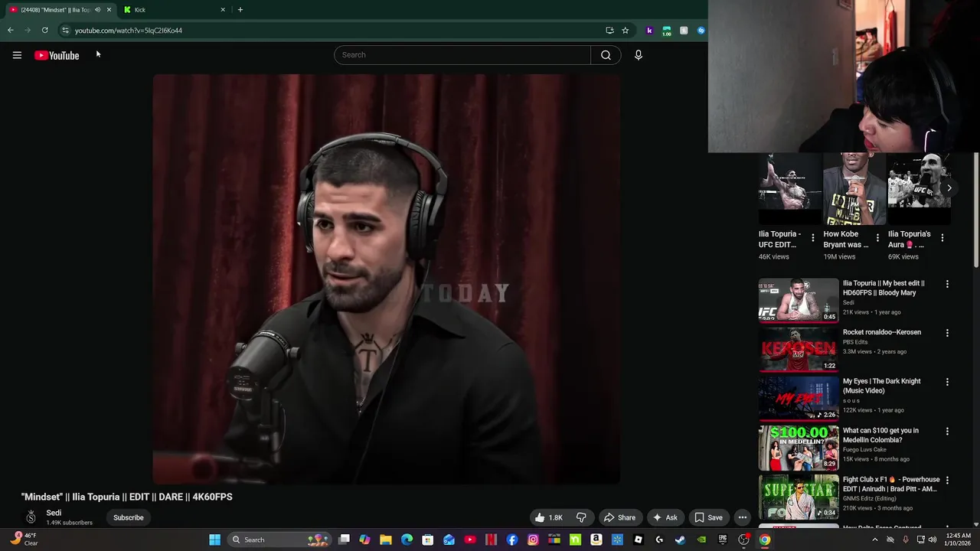Go back in browser history

point(11,31)
